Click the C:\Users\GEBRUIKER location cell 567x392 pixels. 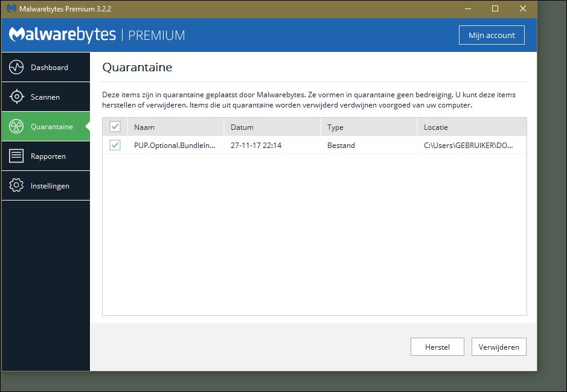point(469,146)
